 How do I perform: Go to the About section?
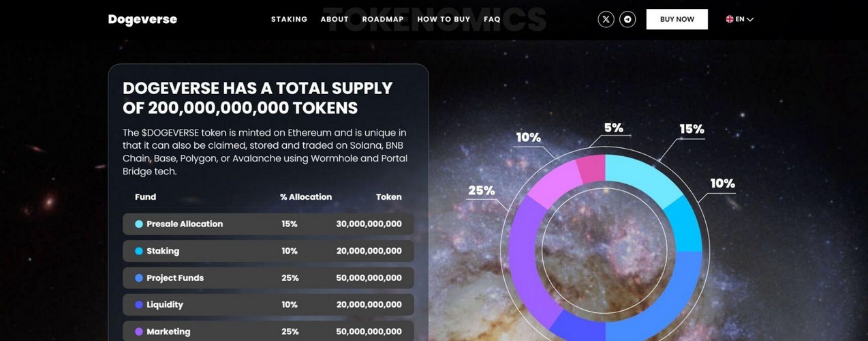point(335,19)
